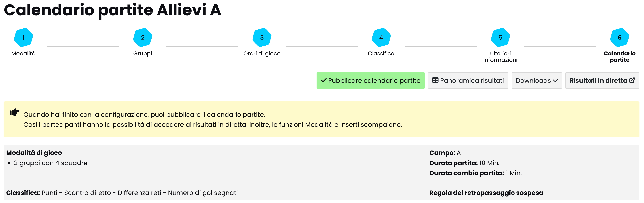Click the step 1 hexagon icon

(23, 38)
